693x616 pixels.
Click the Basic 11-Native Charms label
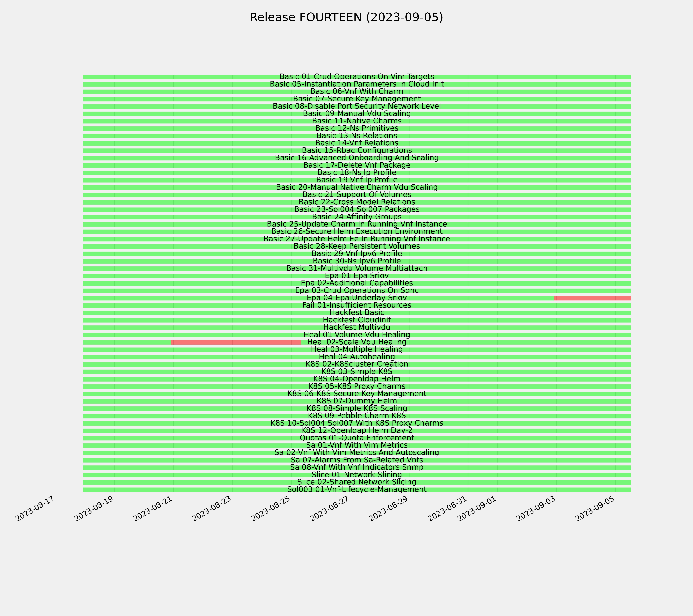click(x=357, y=121)
